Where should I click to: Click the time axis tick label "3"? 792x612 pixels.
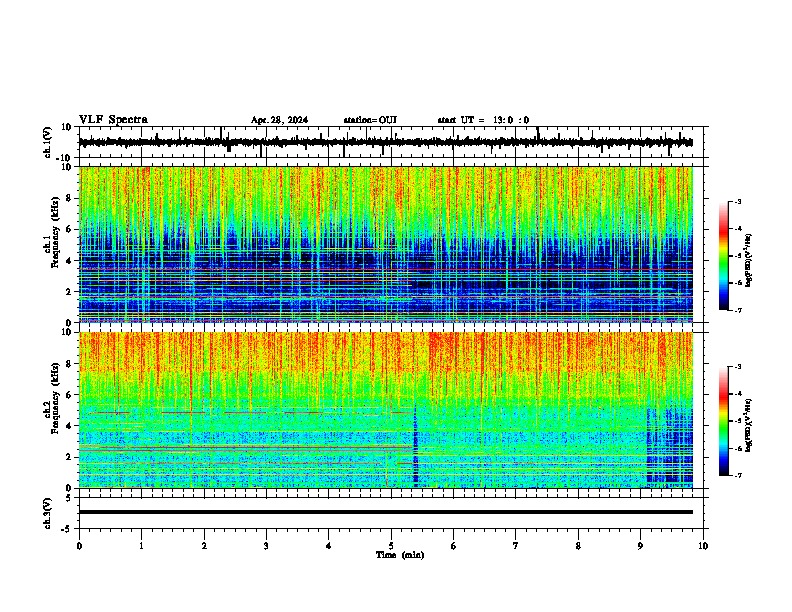[x=266, y=546]
